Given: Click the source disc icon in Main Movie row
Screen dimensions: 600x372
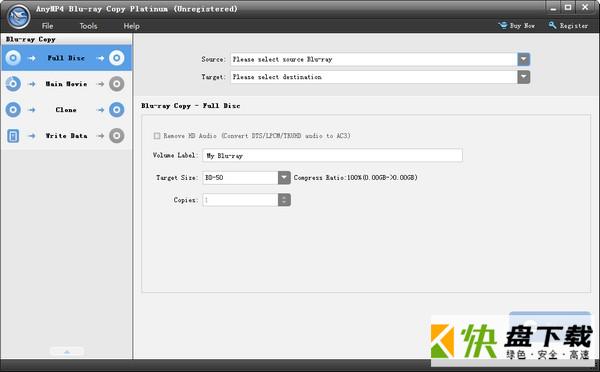Looking at the screenshot, I should 13,84.
